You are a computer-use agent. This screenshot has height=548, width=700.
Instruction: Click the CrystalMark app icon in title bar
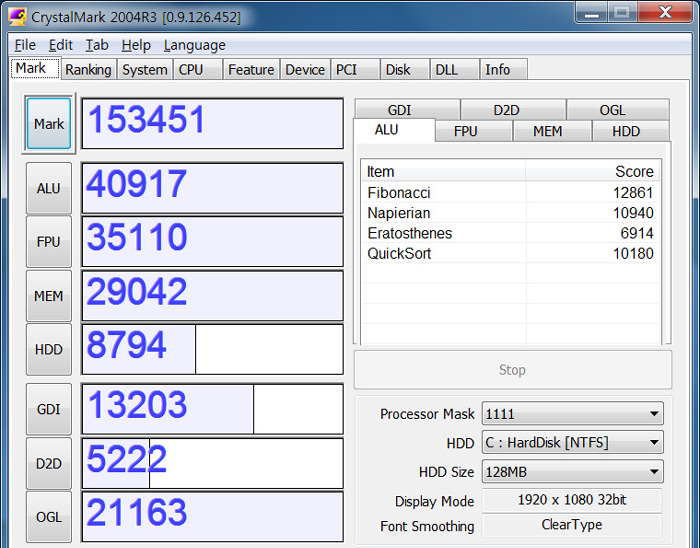[18, 17]
